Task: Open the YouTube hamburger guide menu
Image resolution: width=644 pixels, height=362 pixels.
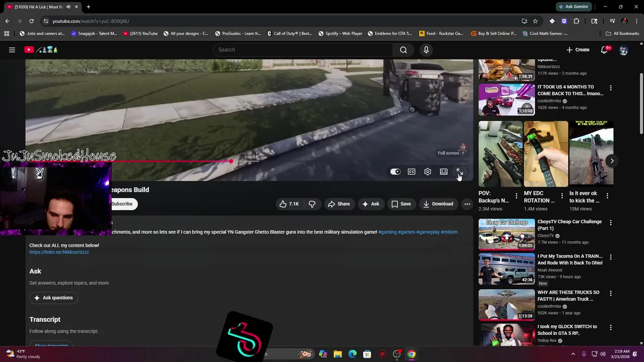Action: pos(12,50)
